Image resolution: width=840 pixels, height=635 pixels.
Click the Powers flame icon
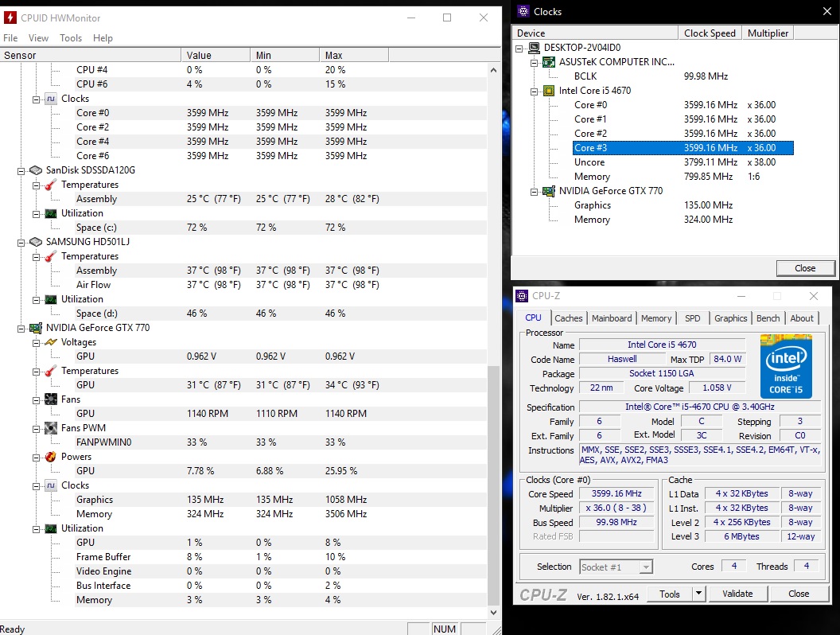coord(51,457)
